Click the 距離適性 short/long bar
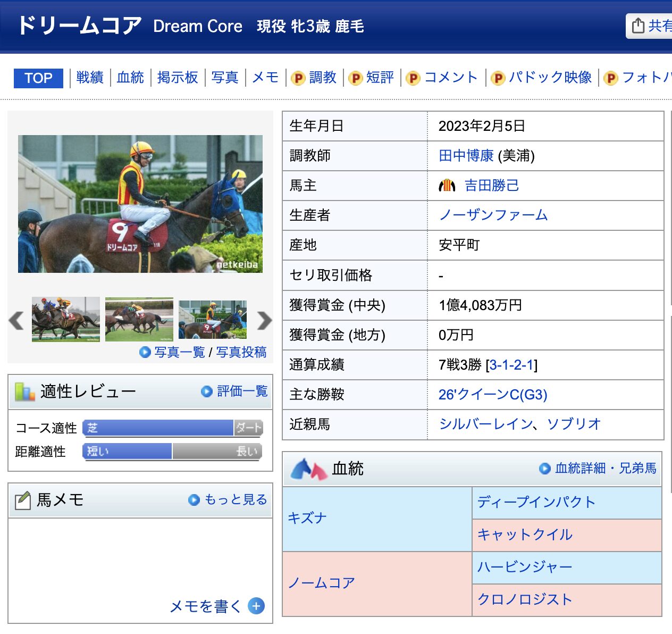The height and width of the screenshot is (634, 672). coord(173,452)
